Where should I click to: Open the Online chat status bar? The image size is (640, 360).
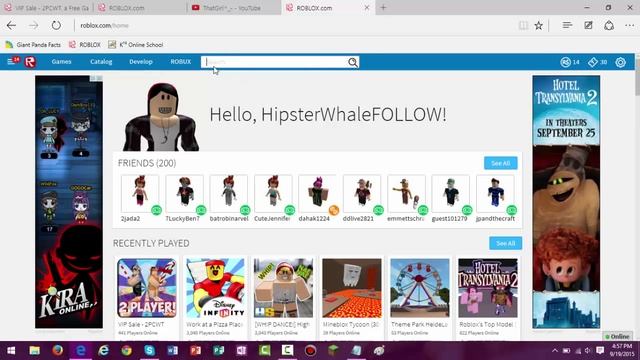617,337
